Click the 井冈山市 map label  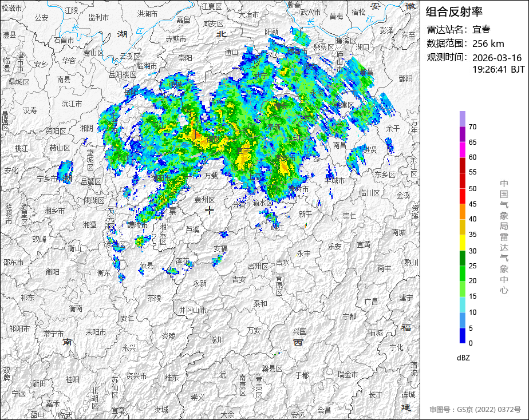[192, 310]
